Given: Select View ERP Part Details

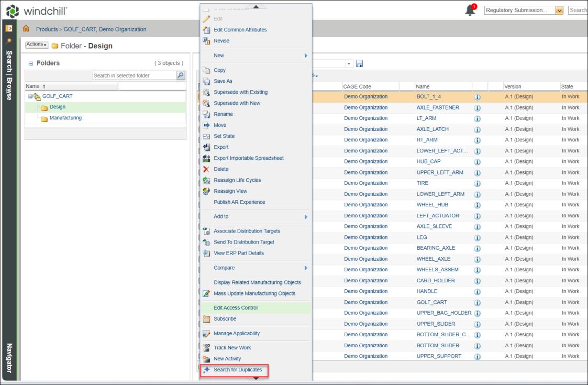Looking at the screenshot, I should [239, 253].
